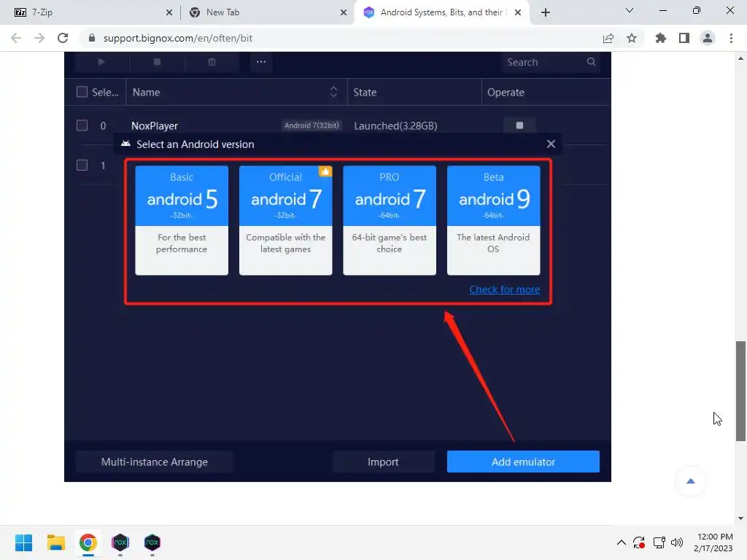The image size is (747, 560).
Task: Click the padlock site info icon
Action: click(92, 38)
